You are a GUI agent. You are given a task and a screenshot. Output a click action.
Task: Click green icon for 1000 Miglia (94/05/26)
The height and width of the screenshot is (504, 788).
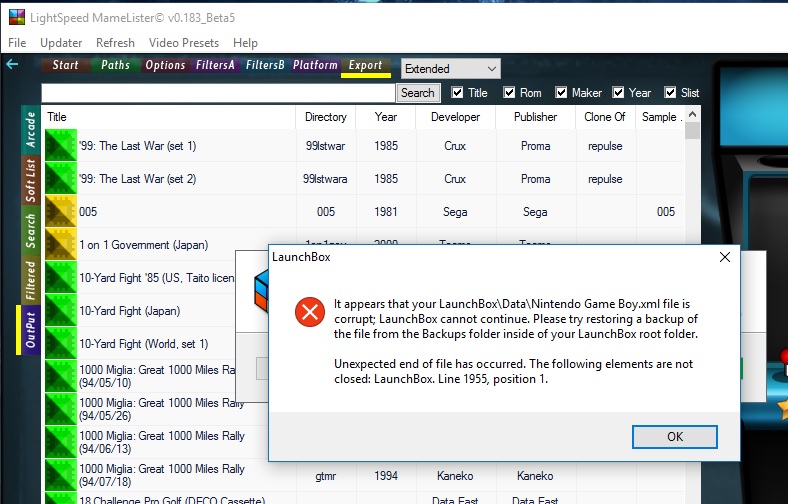pyautogui.click(x=61, y=410)
